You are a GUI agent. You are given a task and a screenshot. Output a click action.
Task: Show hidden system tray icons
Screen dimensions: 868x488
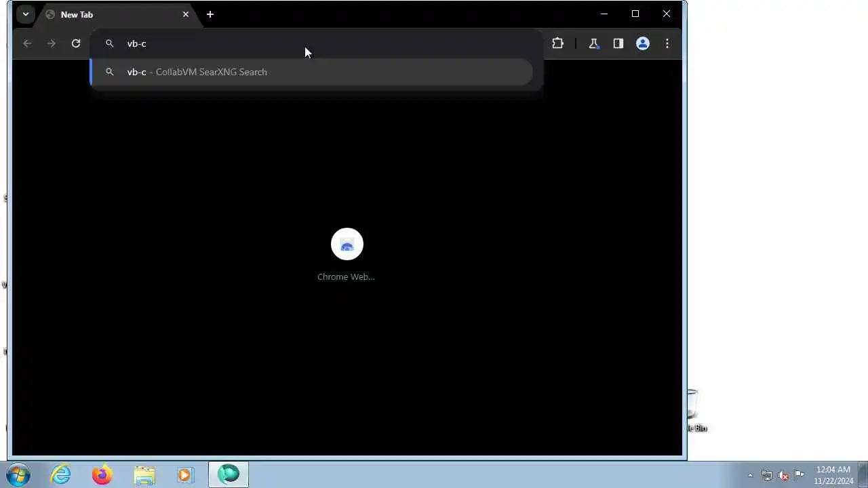point(750,475)
